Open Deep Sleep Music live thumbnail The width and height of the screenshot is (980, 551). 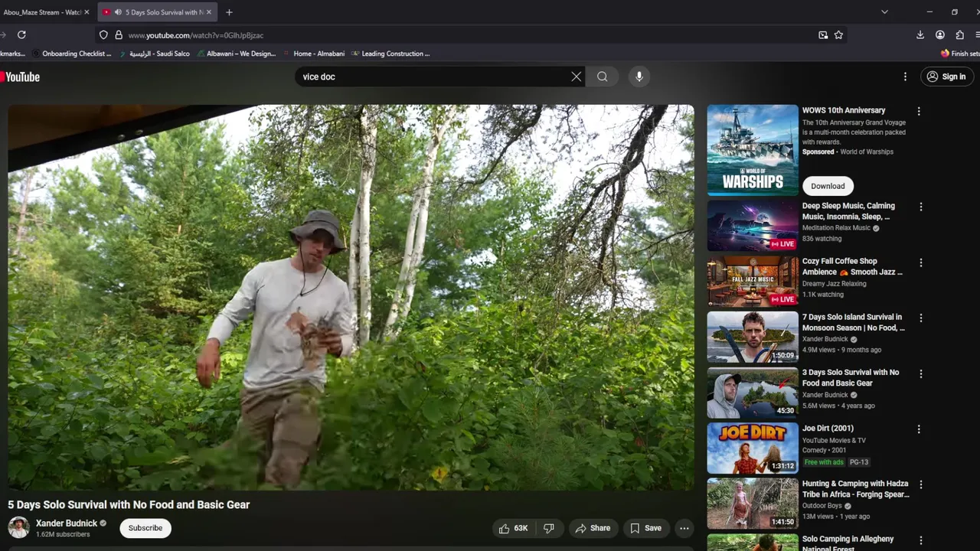click(753, 226)
